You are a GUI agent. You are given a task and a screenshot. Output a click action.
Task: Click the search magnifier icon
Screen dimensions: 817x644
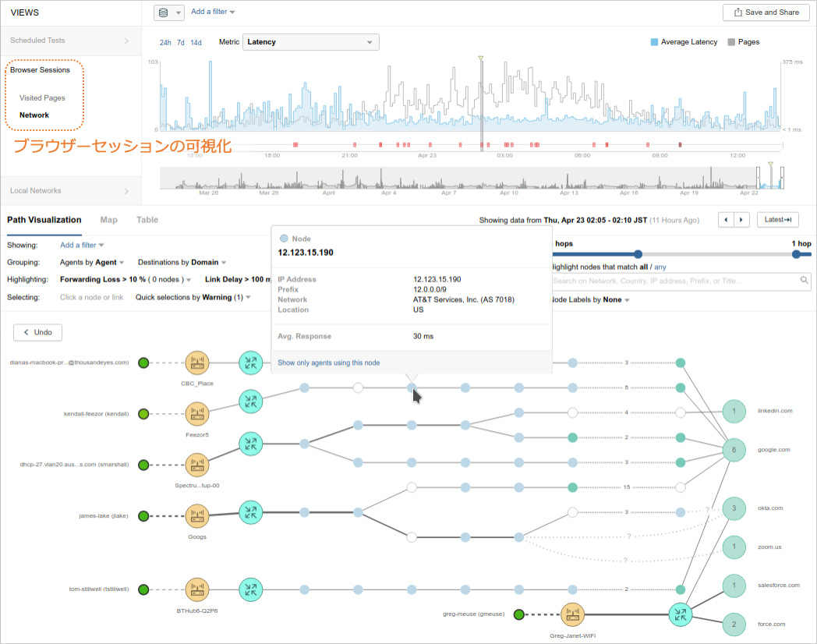click(x=805, y=281)
